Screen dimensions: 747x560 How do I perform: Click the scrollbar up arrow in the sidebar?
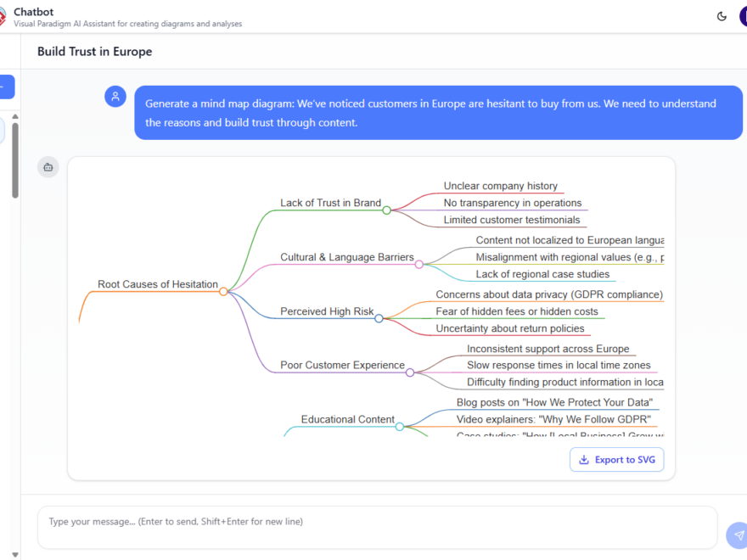click(14, 116)
